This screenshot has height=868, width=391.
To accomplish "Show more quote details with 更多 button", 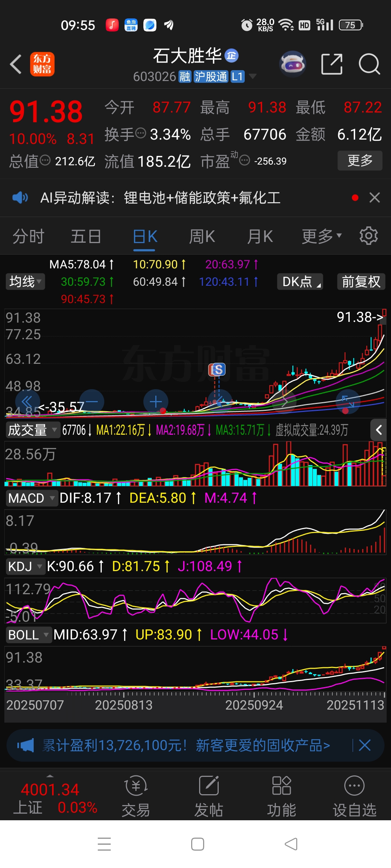I will tap(360, 160).
